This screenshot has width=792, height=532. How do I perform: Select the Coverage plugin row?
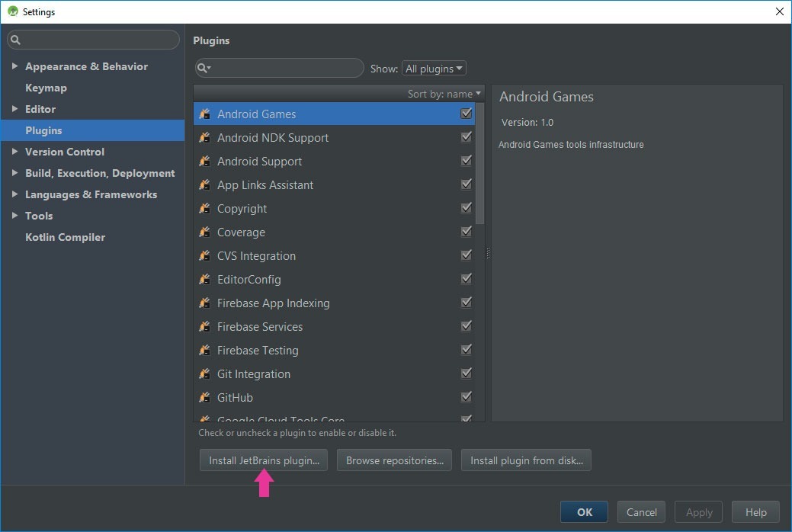click(x=335, y=232)
